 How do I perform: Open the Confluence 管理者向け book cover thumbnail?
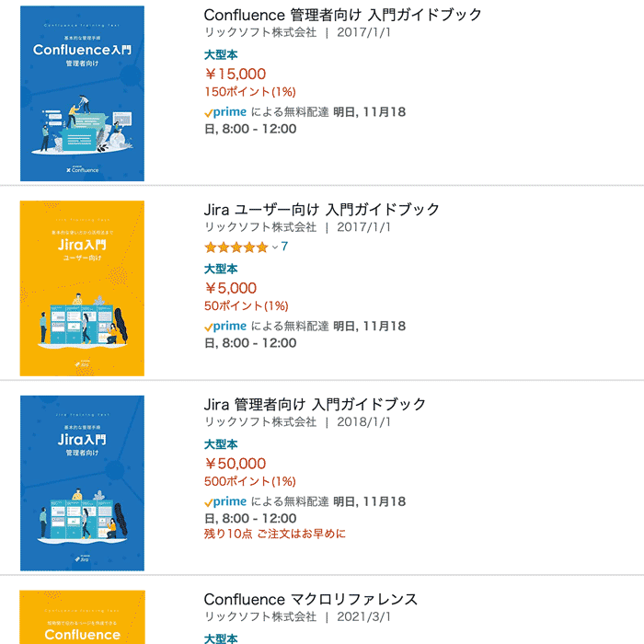[x=82, y=93]
